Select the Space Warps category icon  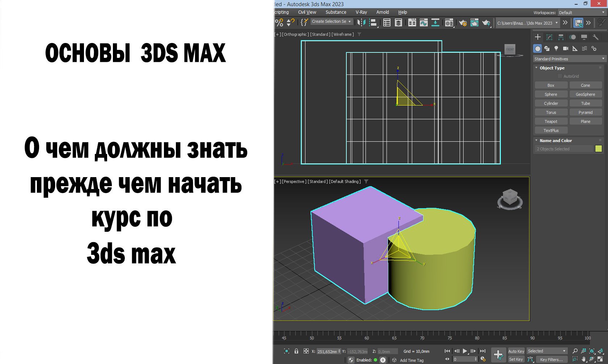pyautogui.click(x=584, y=48)
